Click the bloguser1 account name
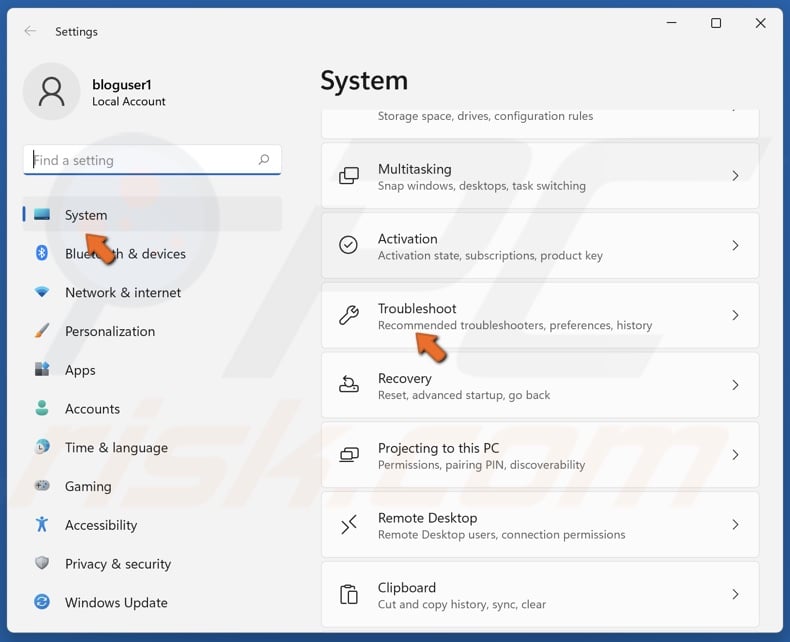 click(121, 85)
